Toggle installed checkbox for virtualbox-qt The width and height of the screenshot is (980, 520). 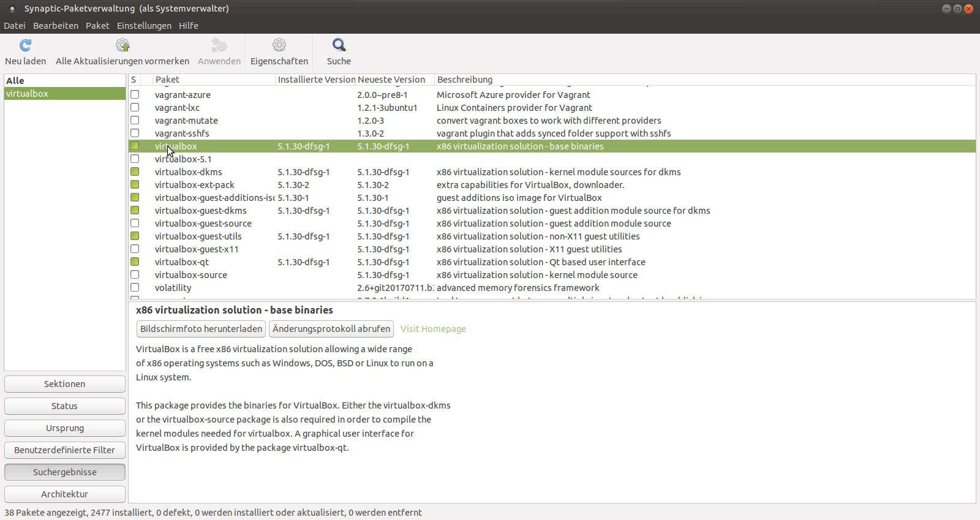tap(135, 262)
